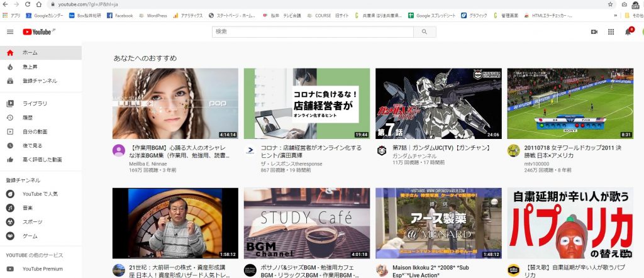The height and width of the screenshot is (278, 644).
Task: Open the スポーツ channel
Action: point(41,222)
